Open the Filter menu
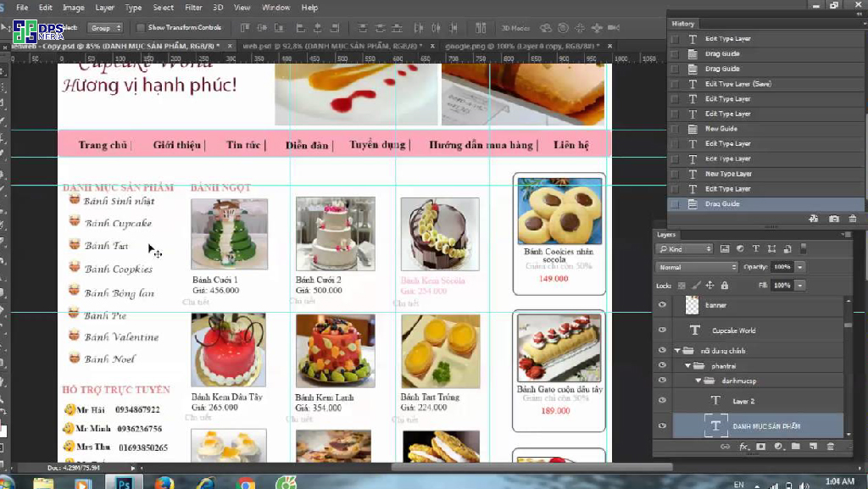The image size is (868, 489). click(193, 8)
